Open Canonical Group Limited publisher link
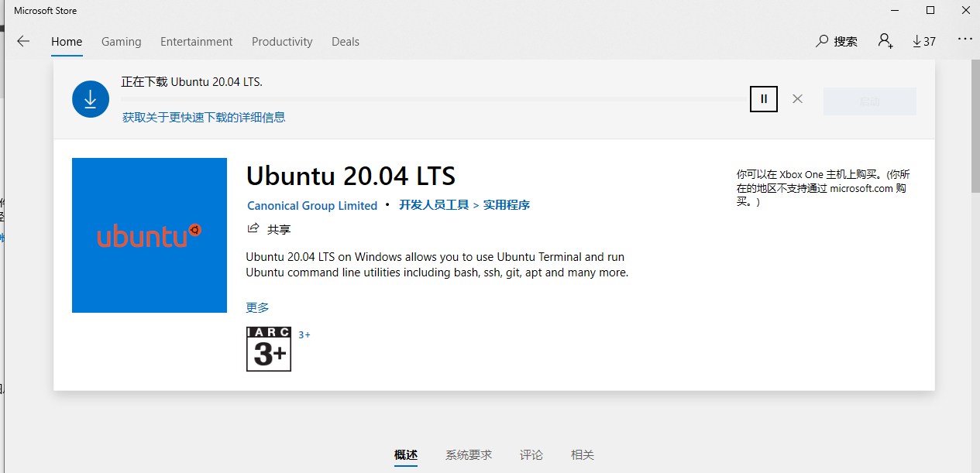The height and width of the screenshot is (473, 980). 312,206
